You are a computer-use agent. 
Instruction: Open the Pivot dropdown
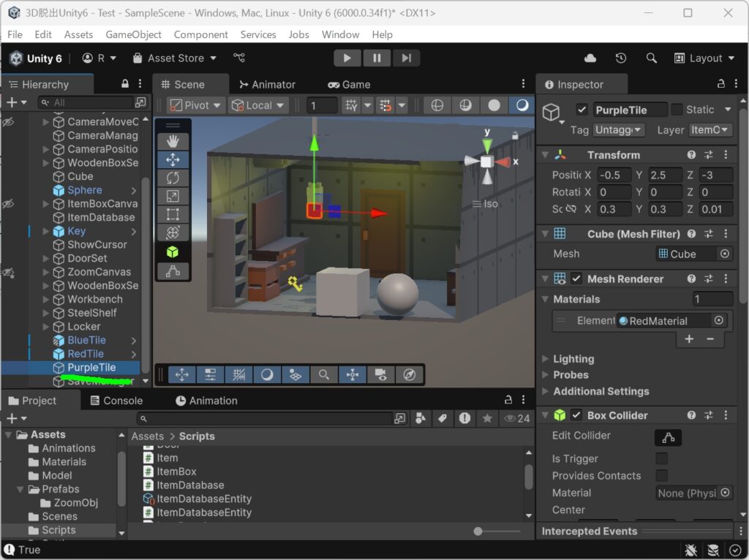[x=195, y=105]
